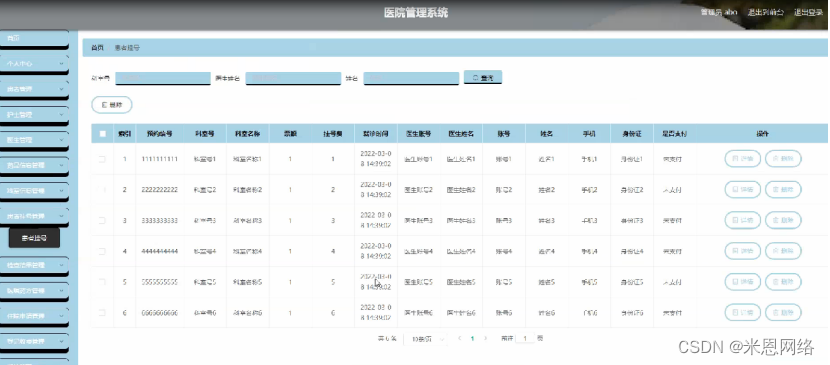Tick the checkbox for row index 1
The width and height of the screenshot is (830, 365).
(x=102, y=159)
